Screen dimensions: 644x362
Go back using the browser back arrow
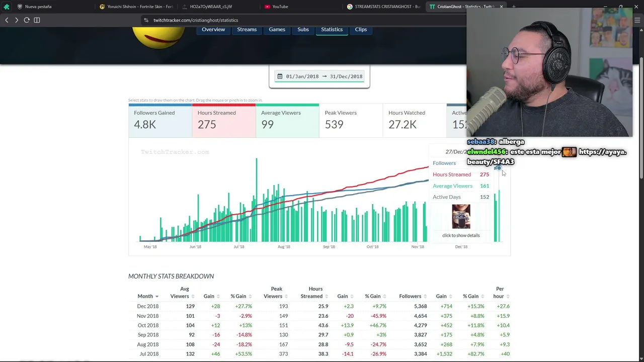7,20
